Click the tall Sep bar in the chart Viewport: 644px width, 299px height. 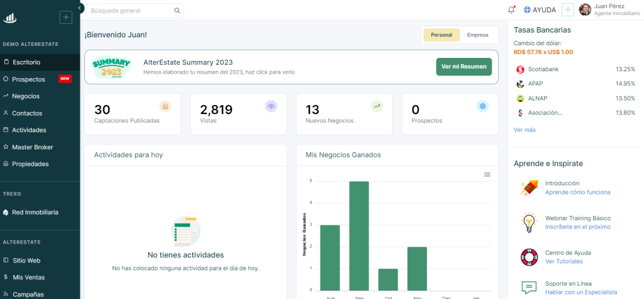(x=359, y=235)
